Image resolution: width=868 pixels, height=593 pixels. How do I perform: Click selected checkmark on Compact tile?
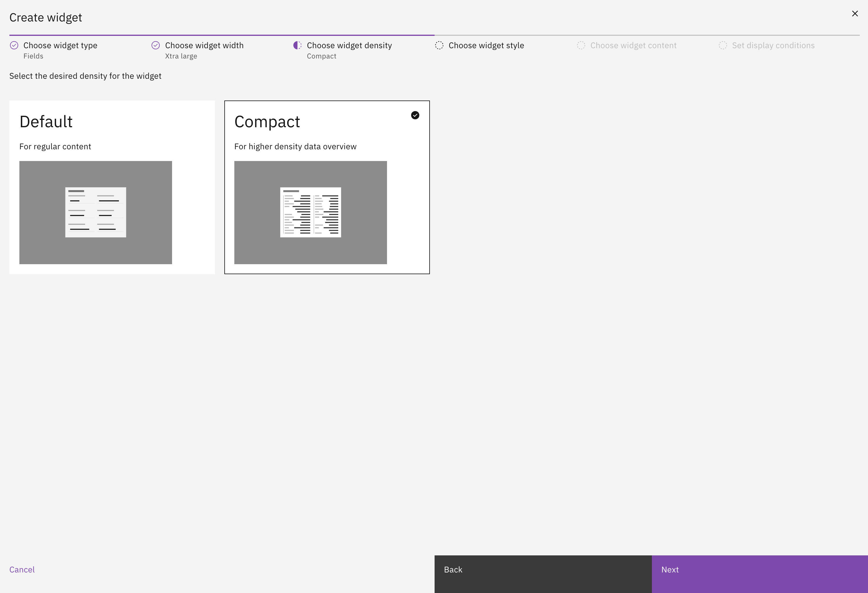(x=415, y=115)
